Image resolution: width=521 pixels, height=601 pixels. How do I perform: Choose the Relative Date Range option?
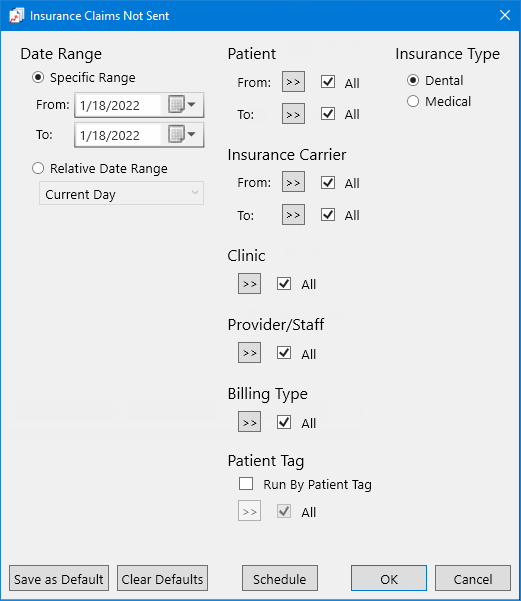[38, 168]
